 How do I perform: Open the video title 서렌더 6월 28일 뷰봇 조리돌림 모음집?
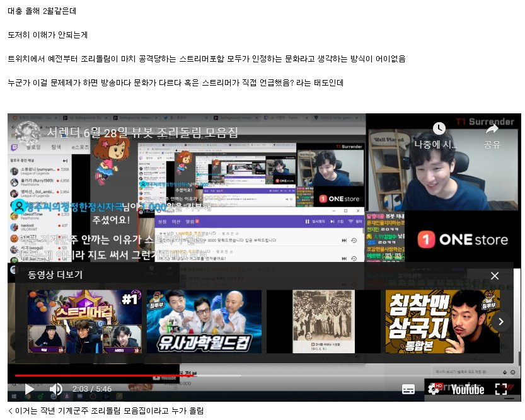click(x=142, y=132)
